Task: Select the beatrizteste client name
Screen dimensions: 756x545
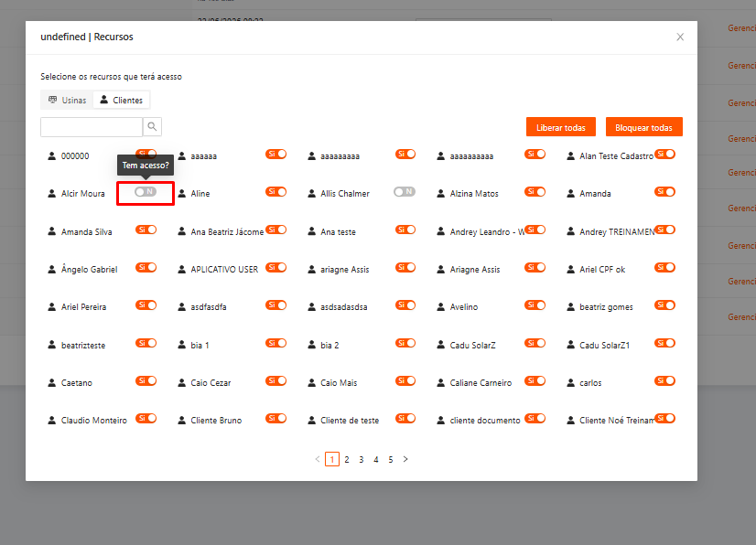Action: click(x=83, y=345)
